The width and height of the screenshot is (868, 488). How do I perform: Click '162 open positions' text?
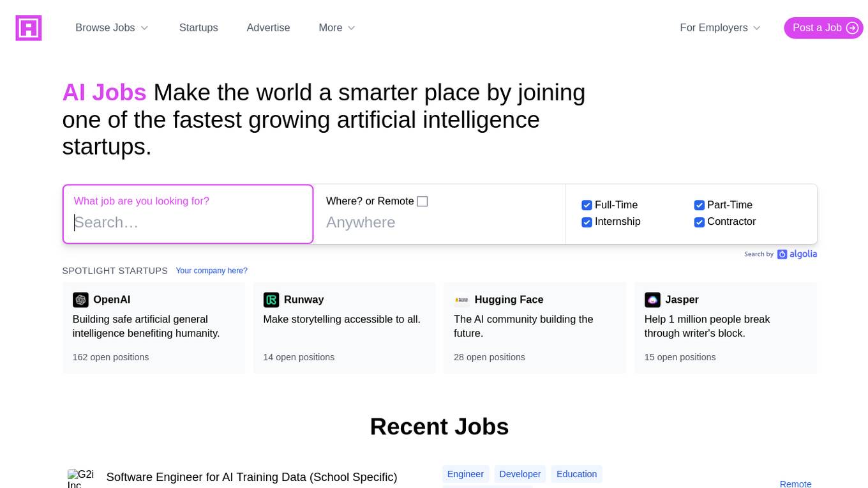click(110, 357)
